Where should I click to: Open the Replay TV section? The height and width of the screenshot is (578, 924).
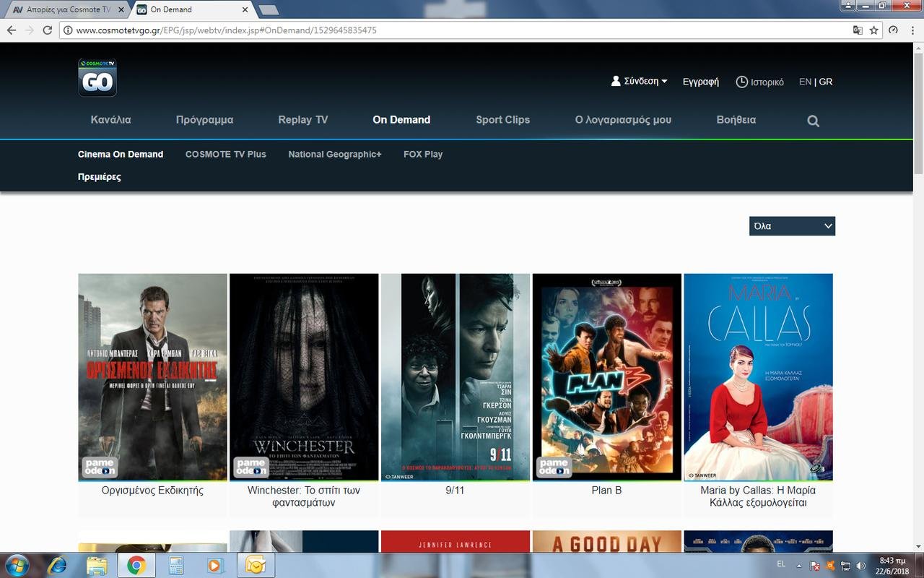303,120
